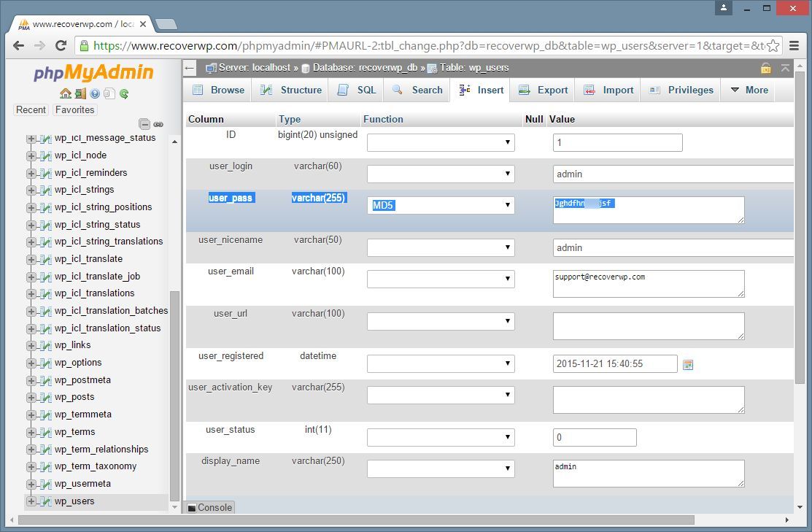Viewport: 812px width, 532px height.
Task: Click the user_email value textarea
Action: pyautogui.click(x=649, y=284)
